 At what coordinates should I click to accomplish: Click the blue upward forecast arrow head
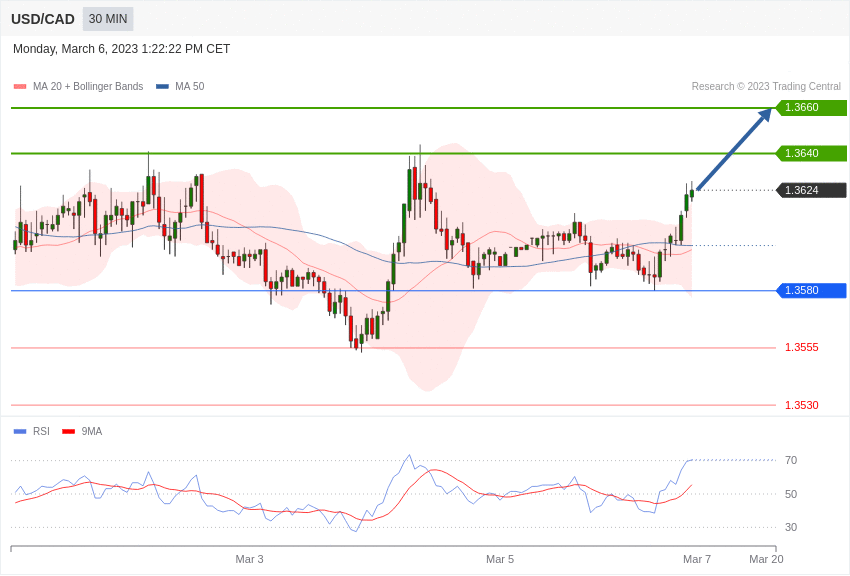[765, 114]
